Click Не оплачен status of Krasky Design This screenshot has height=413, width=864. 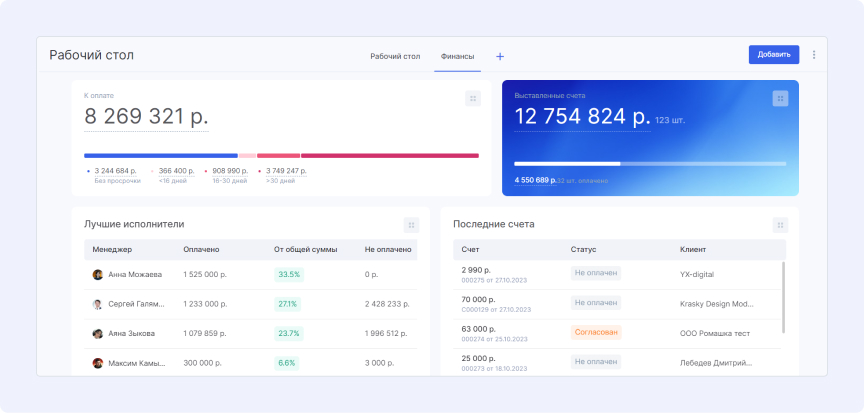tap(596, 302)
